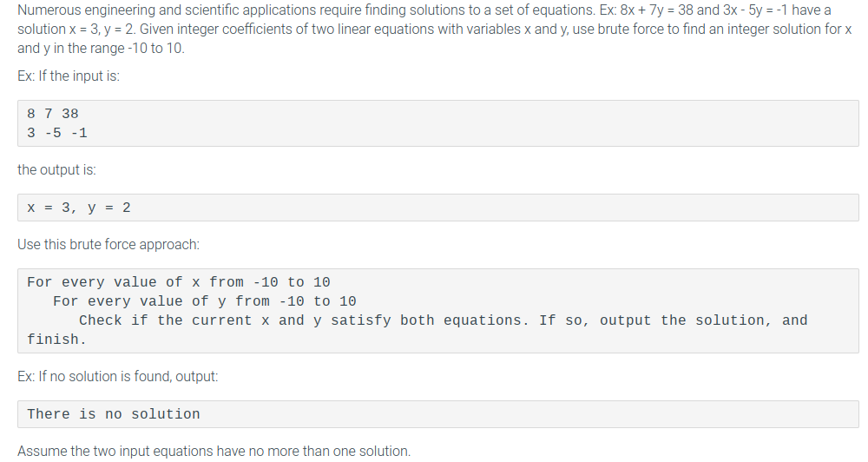Image resolution: width=868 pixels, height=462 pixels.
Task: Click the "Ex: If the input is:" label
Action: 69,76
